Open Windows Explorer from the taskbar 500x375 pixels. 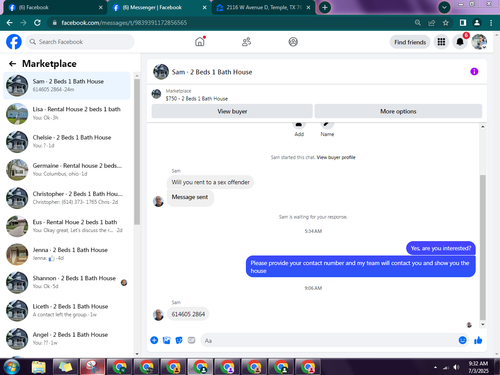[39, 367]
